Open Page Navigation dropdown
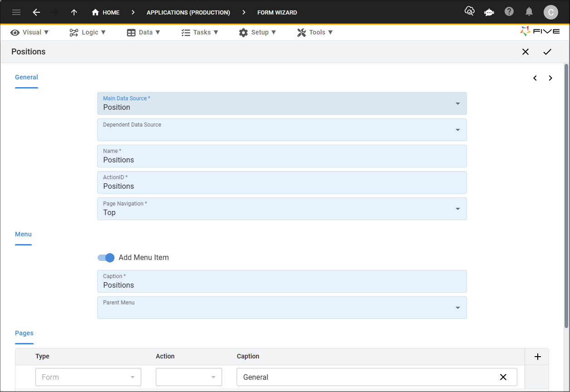This screenshot has height=392, width=570. click(x=282, y=209)
